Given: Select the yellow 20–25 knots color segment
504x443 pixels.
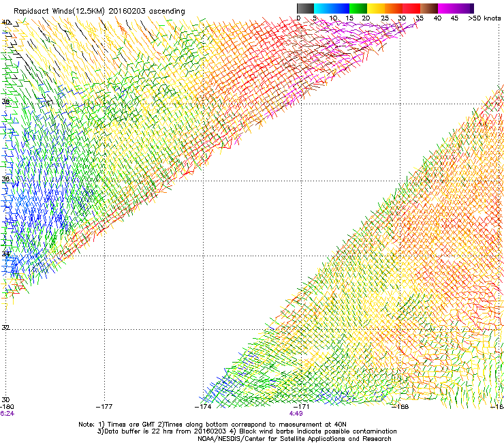Looking at the screenshot, I should [x=376, y=8].
